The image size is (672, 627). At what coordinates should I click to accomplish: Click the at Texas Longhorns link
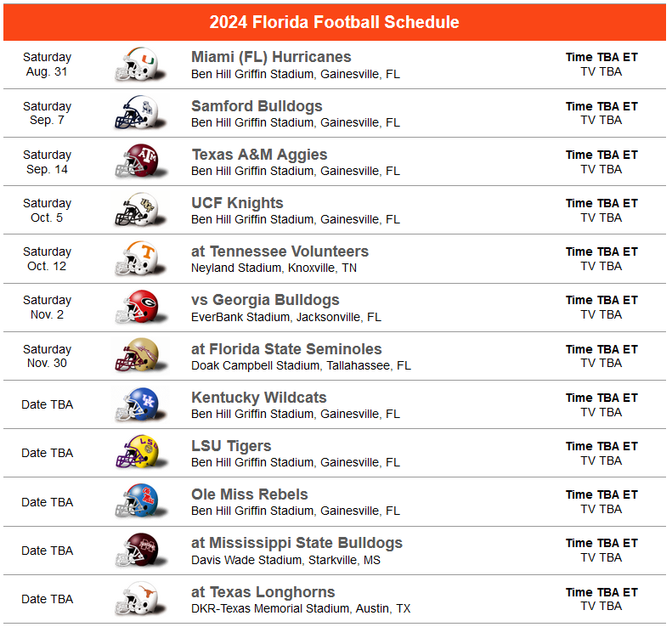tap(263, 592)
